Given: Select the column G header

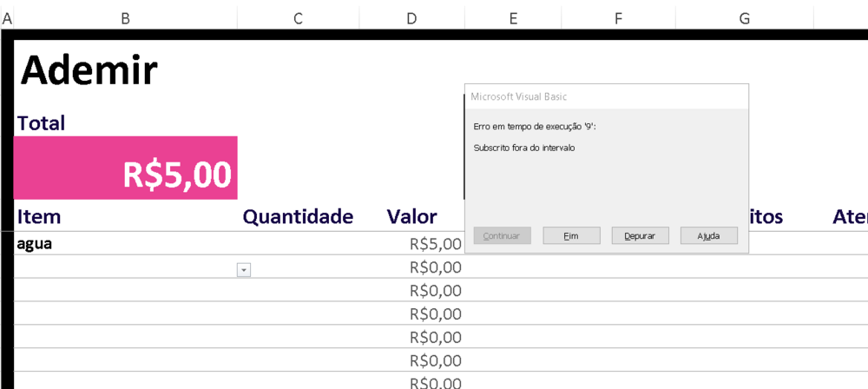Looking at the screenshot, I should [745, 18].
